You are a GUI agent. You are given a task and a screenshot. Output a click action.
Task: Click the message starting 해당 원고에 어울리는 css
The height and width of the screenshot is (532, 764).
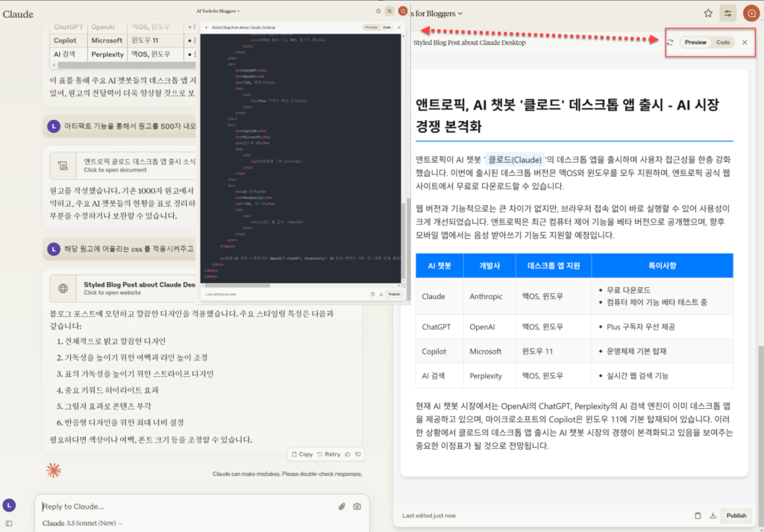(x=129, y=249)
